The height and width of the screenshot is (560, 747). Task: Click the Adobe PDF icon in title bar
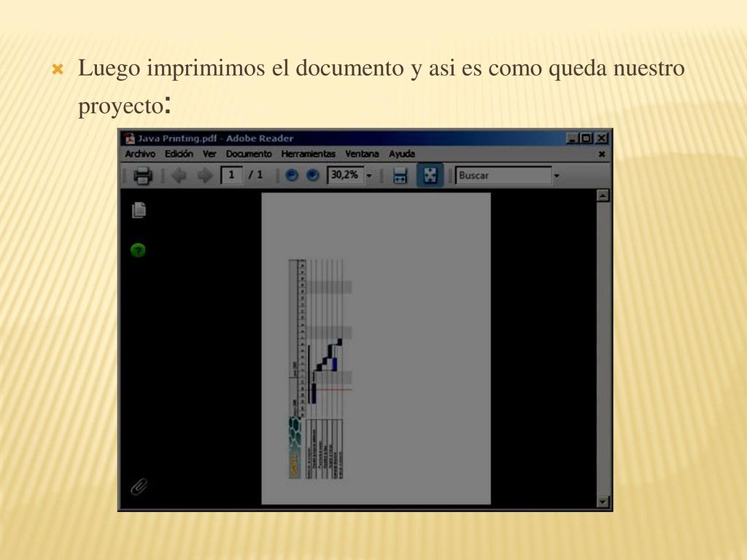130,139
